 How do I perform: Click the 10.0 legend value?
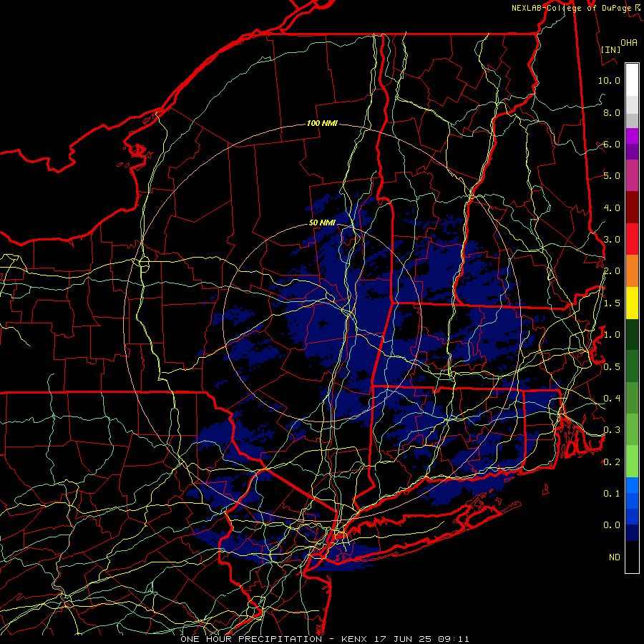click(609, 80)
